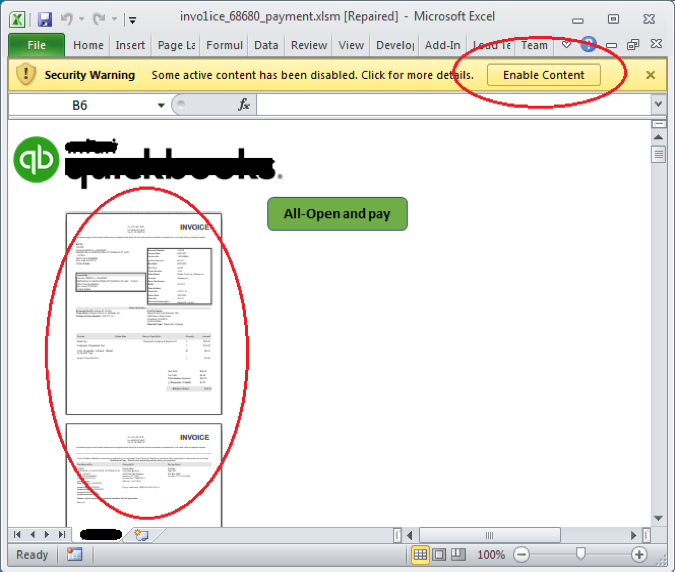Click the All-Open and pay button
675x572 pixels.
337,213
